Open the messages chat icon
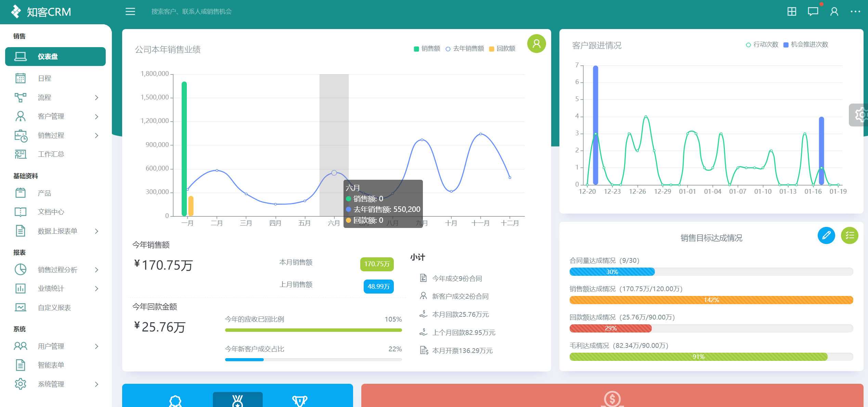The height and width of the screenshot is (407, 868). (x=813, y=12)
